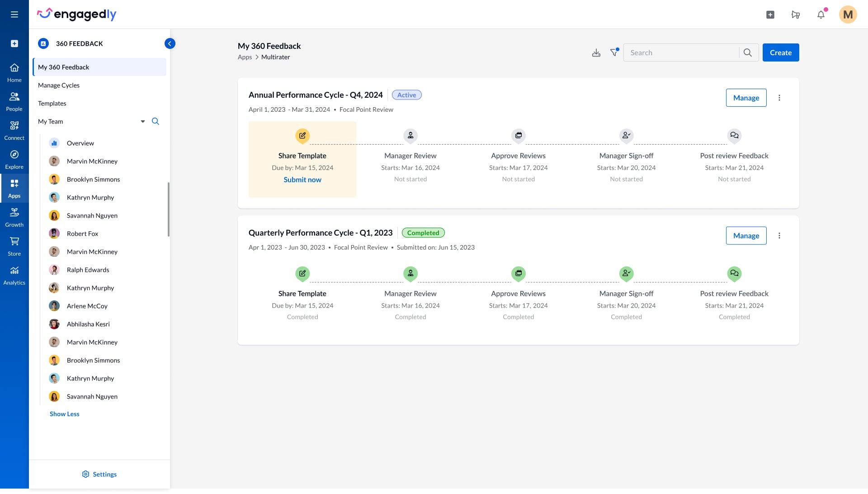
Task: Click inside the Search input field
Action: click(682, 52)
